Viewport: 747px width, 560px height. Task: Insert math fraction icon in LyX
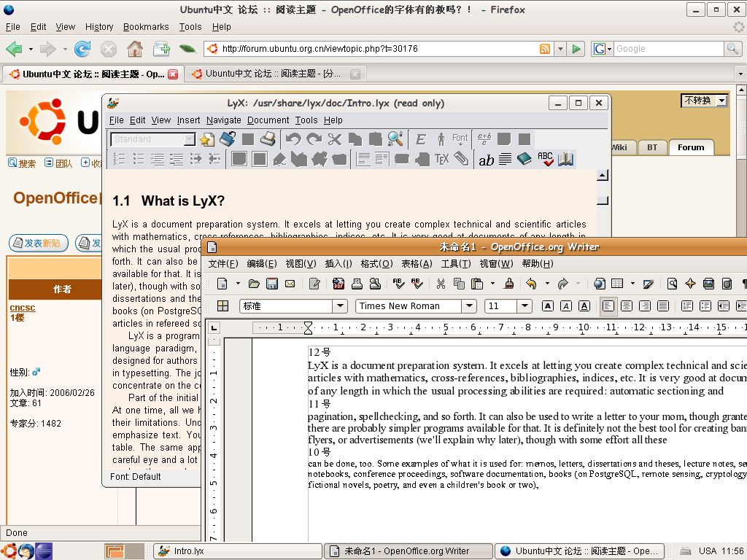point(484,139)
